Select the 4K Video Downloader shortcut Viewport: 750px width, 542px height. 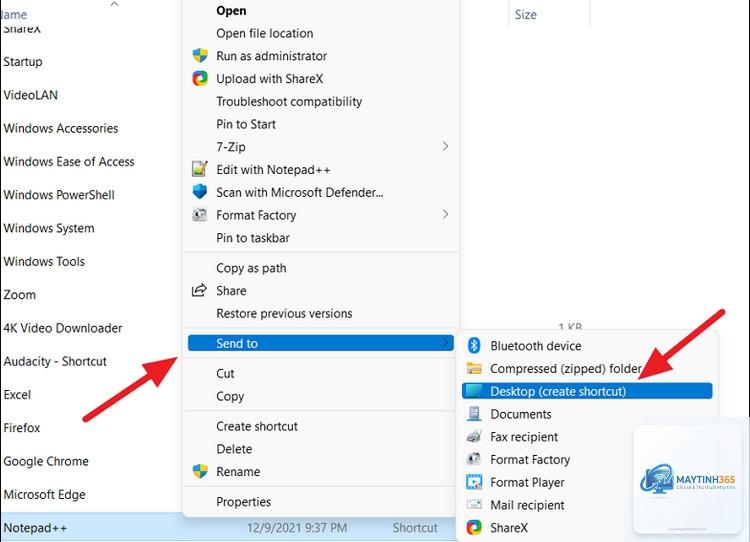point(63,328)
